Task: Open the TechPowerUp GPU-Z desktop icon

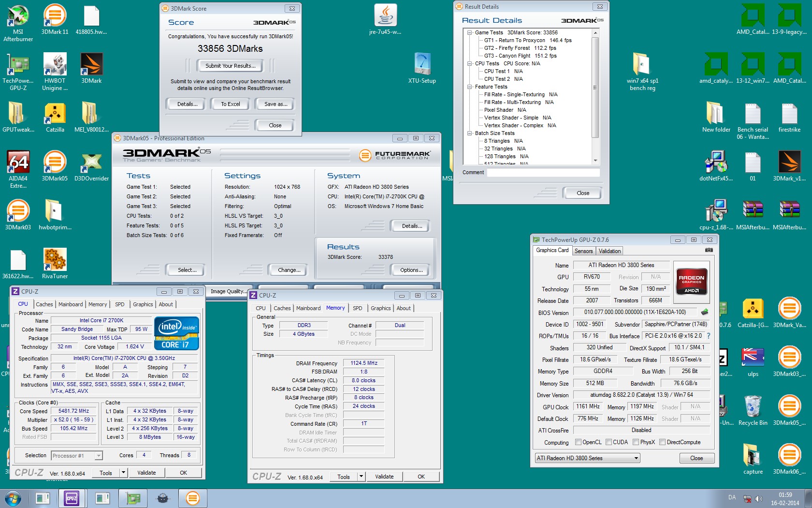Action: 18,72
